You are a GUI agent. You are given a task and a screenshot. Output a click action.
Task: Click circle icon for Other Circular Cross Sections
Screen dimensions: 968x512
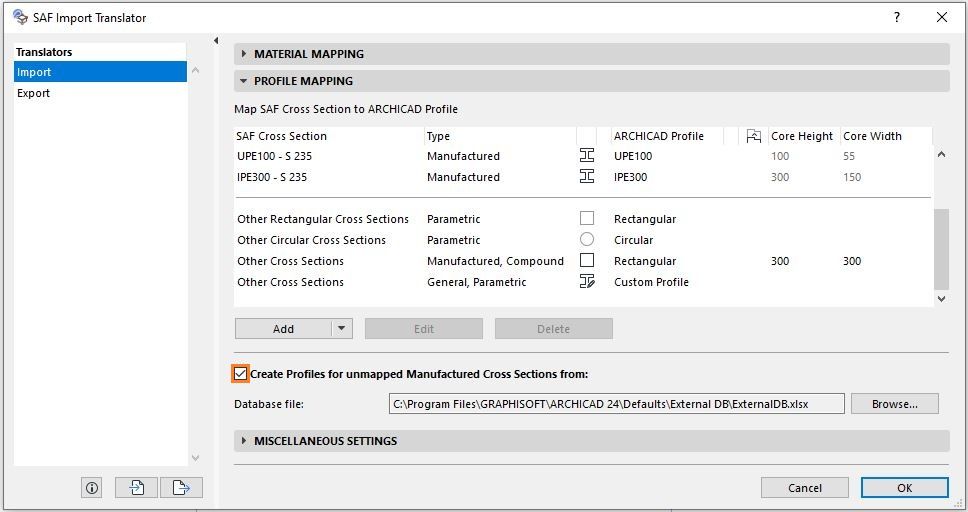coord(587,240)
